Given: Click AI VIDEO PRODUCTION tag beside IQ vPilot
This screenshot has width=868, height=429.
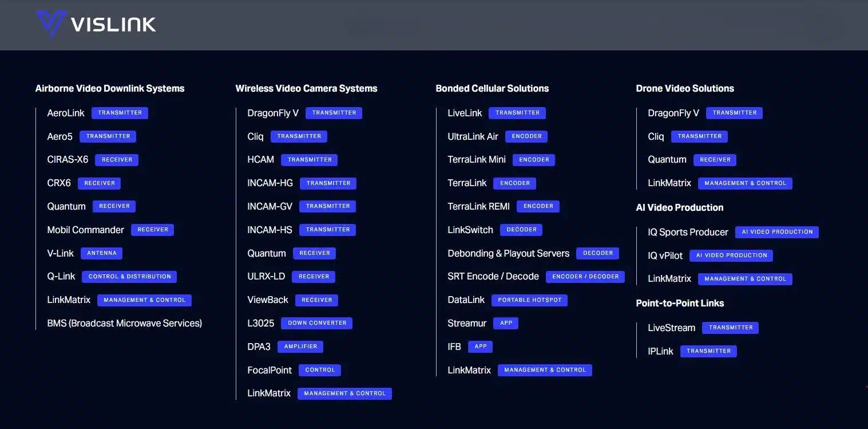Looking at the screenshot, I should tap(731, 255).
